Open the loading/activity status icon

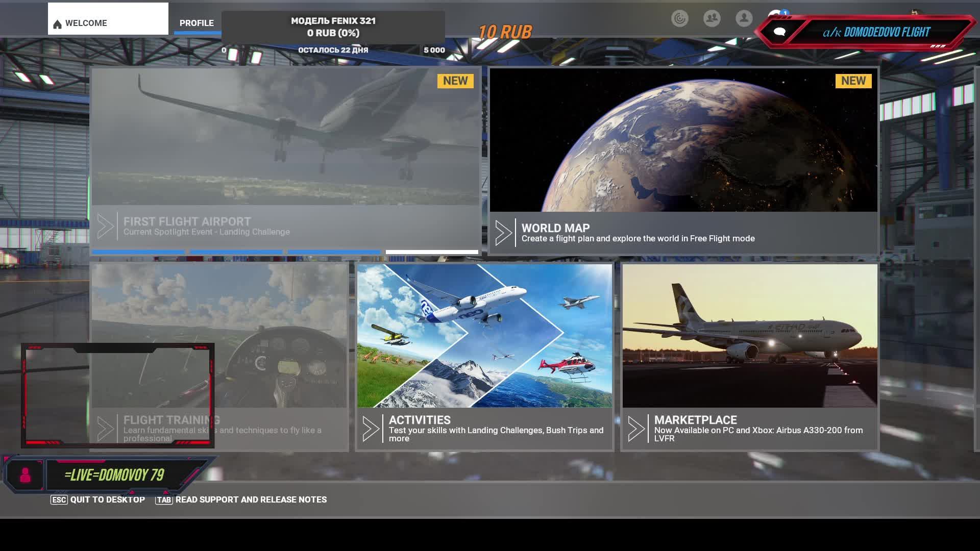click(x=679, y=19)
